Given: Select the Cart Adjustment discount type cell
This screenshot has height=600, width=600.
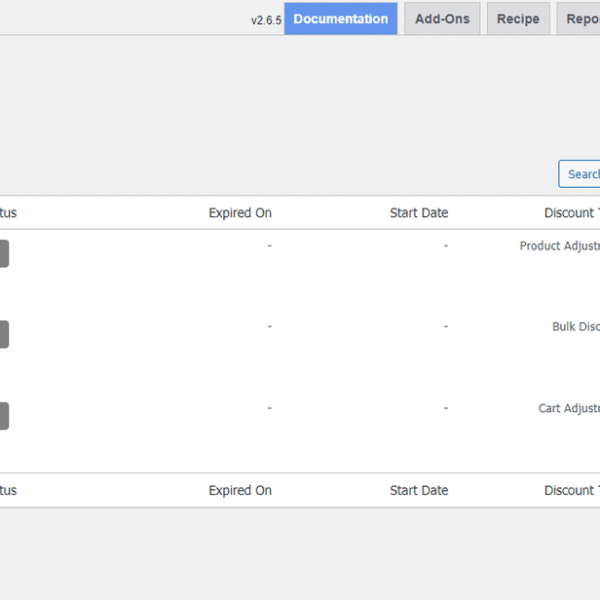Looking at the screenshot, I should pyautogui.click(x=569, y=409).
